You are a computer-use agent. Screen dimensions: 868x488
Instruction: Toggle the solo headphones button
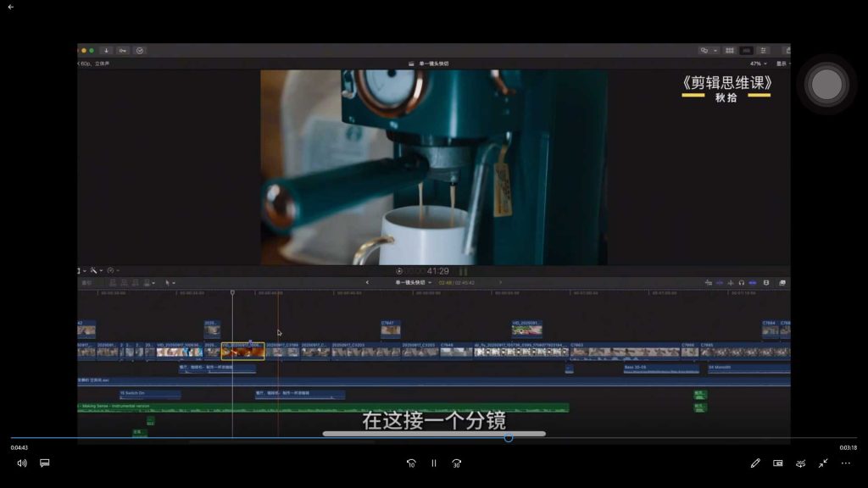pyautogui.click(x=742, y=283)
